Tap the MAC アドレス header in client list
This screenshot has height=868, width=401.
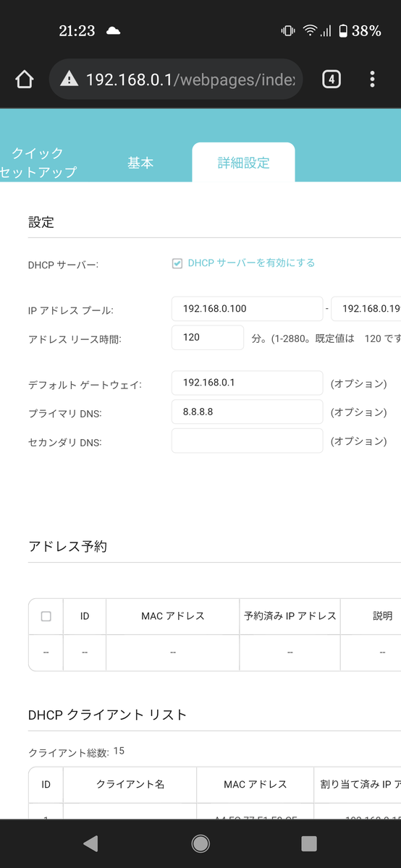256,784
